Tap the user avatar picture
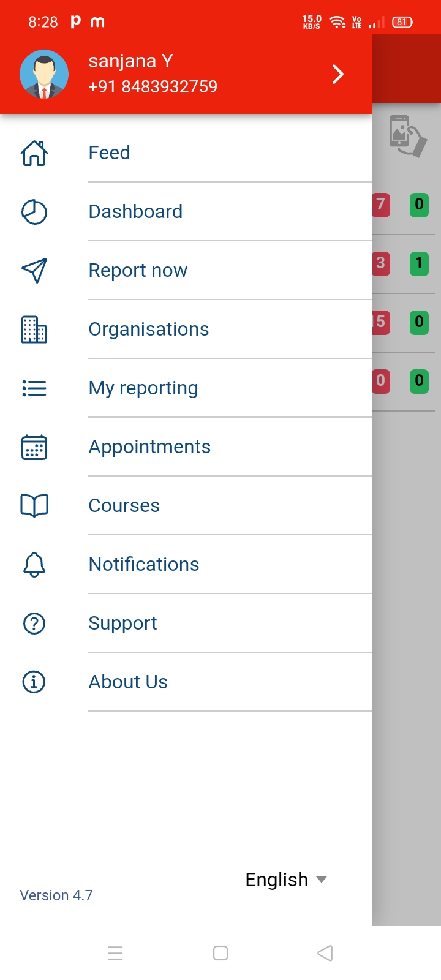The image size is (441, 980). 44,74
